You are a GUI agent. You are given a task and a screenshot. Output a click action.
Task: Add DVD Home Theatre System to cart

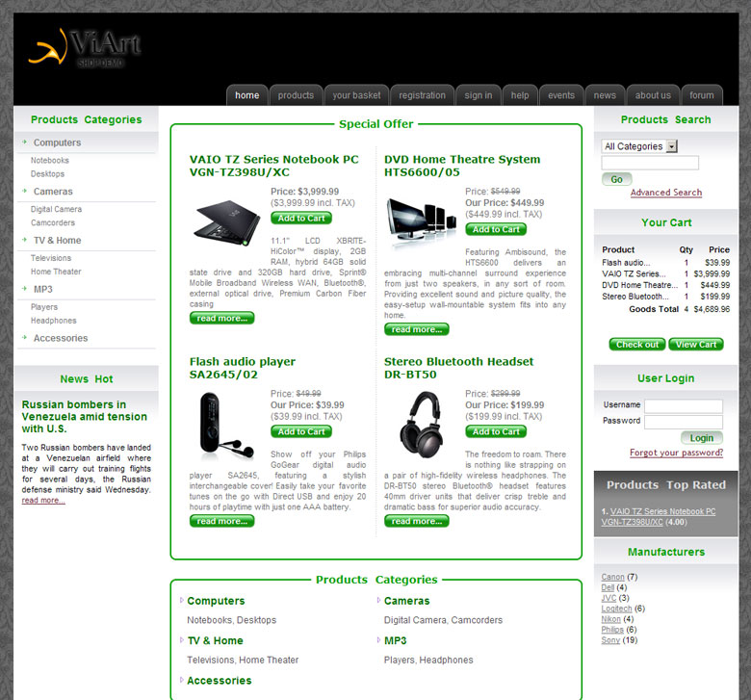pyautogui.click(x=496, y=229)
